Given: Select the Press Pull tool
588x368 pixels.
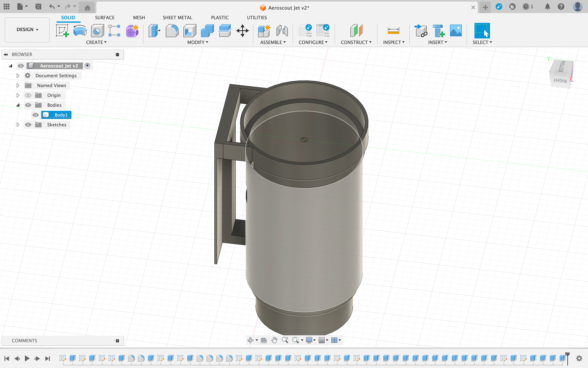Looking at the screenshot, I should [155, 31].
